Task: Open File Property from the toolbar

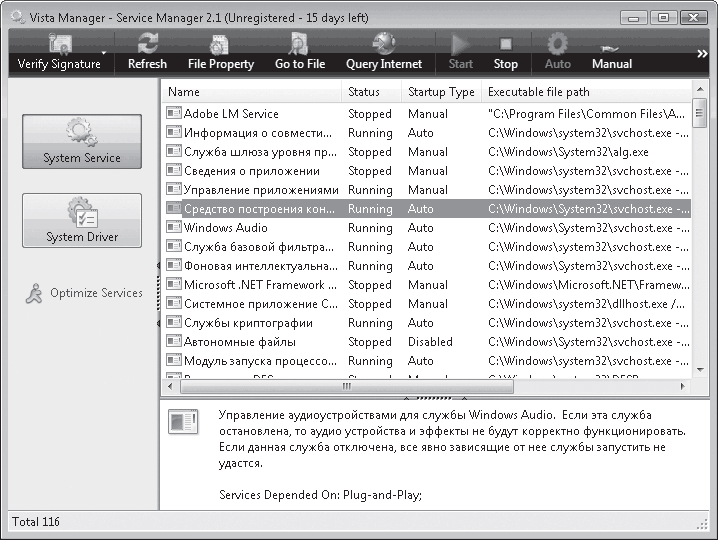Action: coord(221,51)
